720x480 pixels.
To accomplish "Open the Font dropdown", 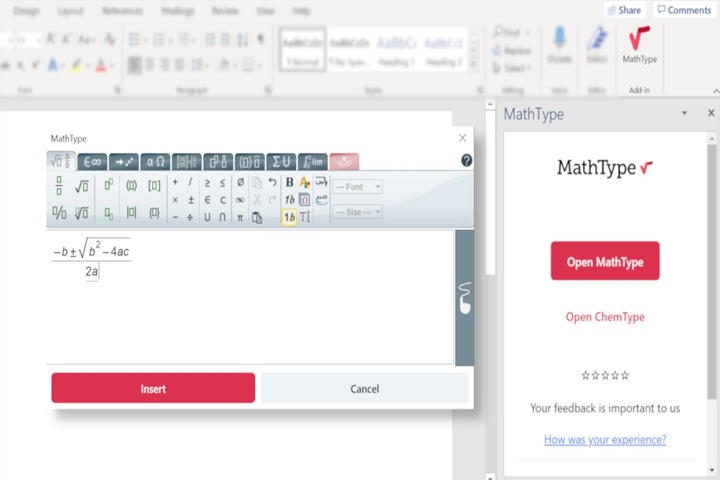I will coord(357,187).
